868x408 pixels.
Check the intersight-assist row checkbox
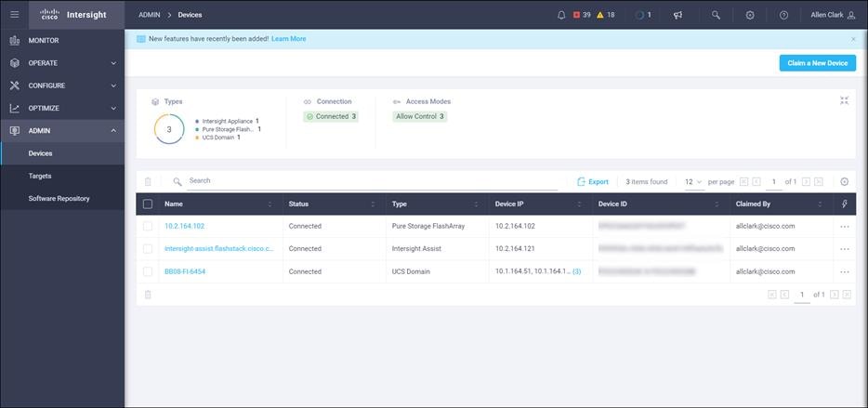tap(148, 249)
